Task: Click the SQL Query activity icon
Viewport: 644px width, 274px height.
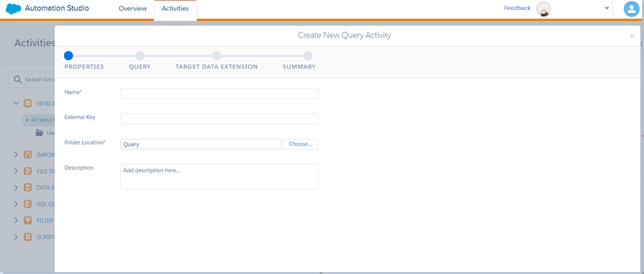Action: click(x=28, y=204)
